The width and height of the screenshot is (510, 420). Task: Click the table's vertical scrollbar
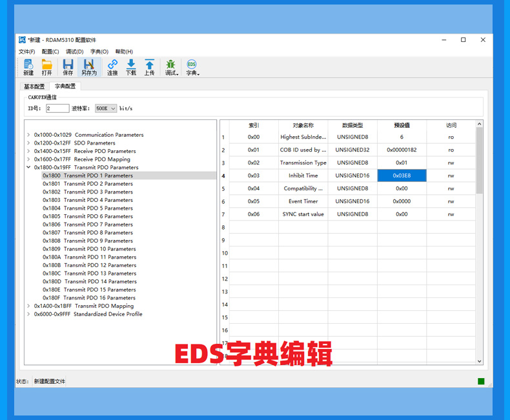(x=479, y=161)
